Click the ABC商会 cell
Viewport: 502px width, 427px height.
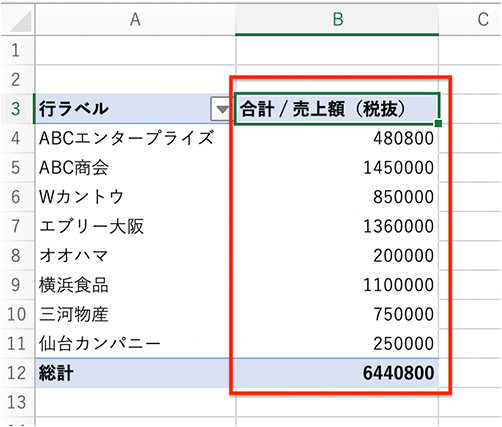135,168
